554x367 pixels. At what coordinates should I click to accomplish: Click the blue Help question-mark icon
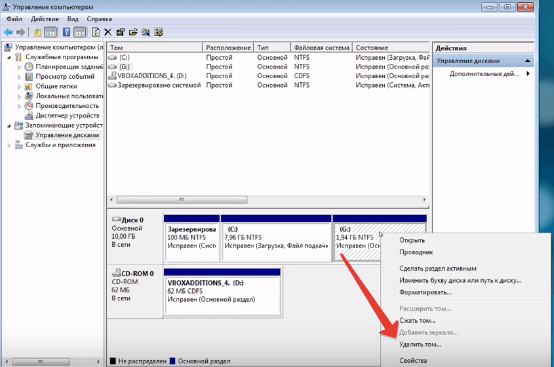pos(66,32)
